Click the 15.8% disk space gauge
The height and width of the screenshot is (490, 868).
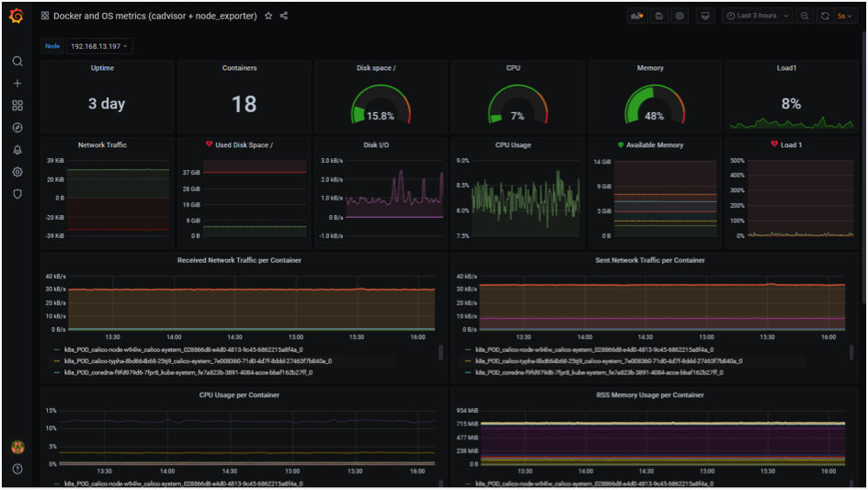point(381,104)
